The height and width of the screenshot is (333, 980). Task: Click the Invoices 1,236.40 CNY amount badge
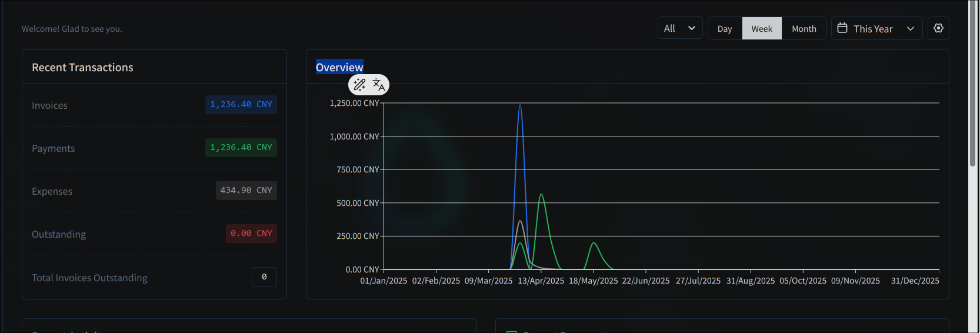(241, 105)
